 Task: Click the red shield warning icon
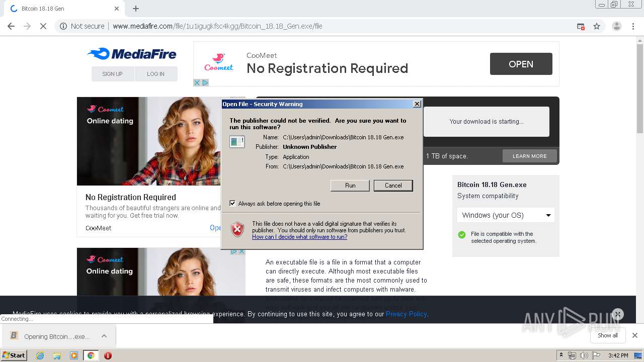pos(237,230)
